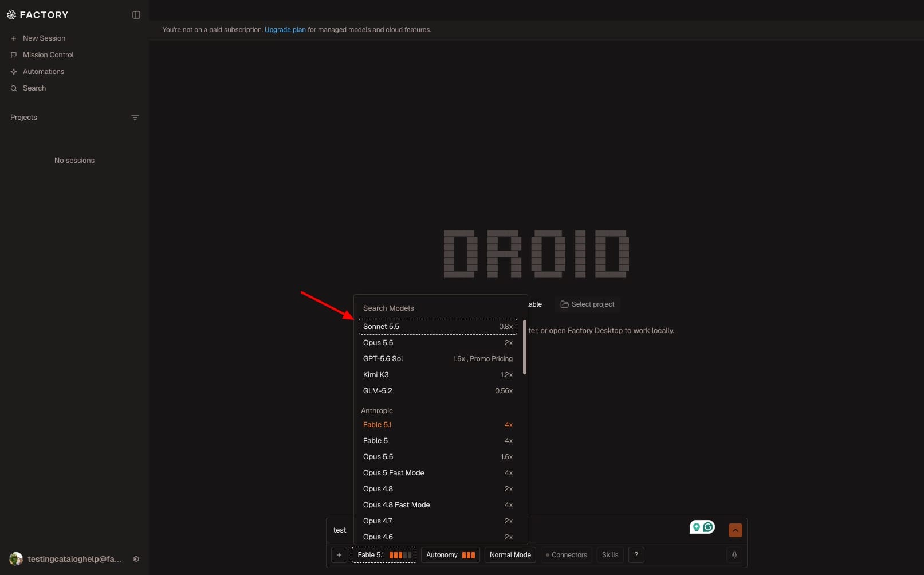Pick the Kimi K3 model
Screen dimensions: 924x575
(438, 375)
